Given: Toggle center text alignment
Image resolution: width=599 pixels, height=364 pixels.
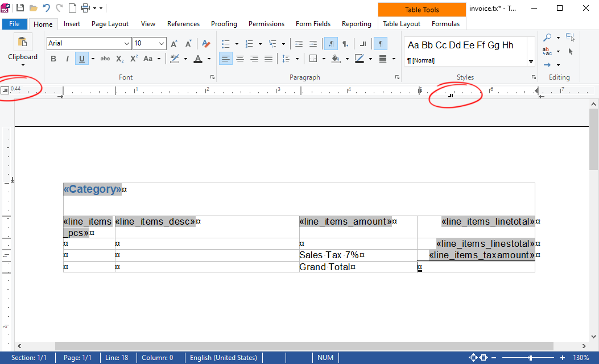Looking at the screenshot, I should tap(240, 59).
